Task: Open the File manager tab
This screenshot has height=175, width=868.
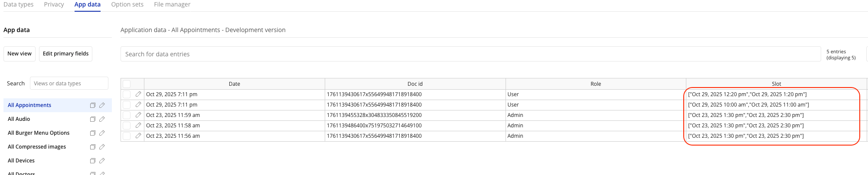Action: tap(172, 4)
